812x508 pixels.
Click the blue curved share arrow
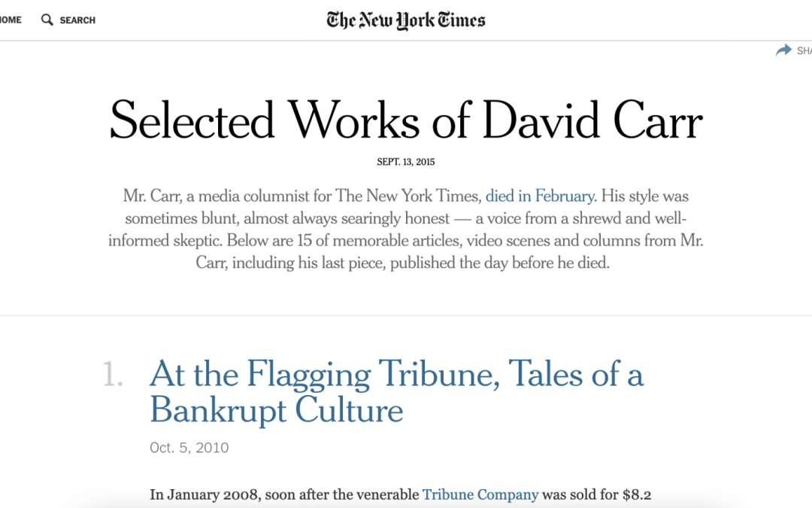[x=783, y=50]
